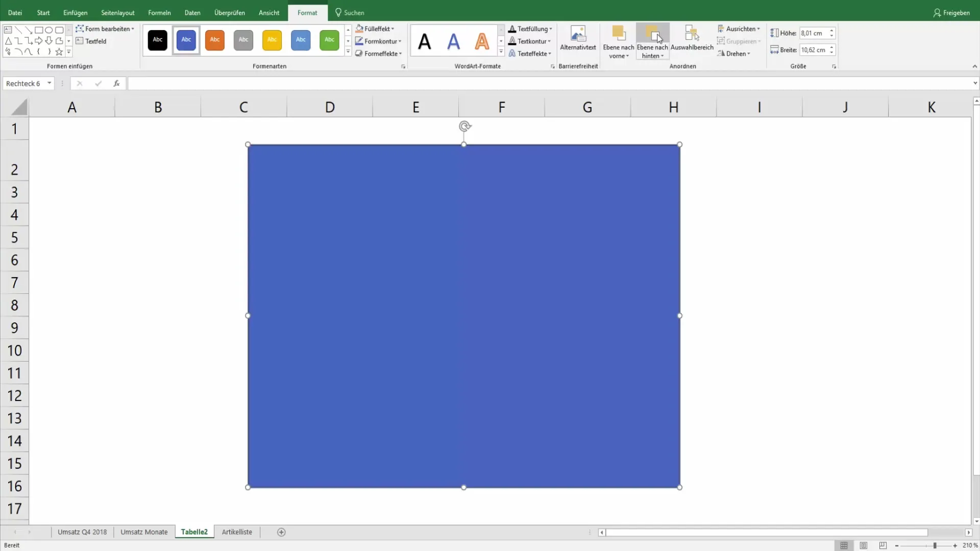Choose the scribble freeform shape
980x551 pixels.
click(8, 52)
